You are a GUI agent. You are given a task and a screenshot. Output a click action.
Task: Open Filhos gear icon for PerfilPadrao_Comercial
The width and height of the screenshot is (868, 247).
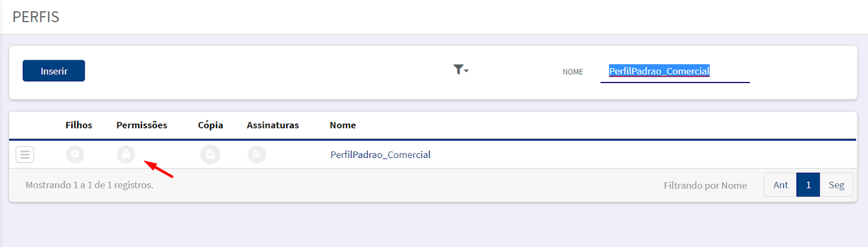(75, 154)
